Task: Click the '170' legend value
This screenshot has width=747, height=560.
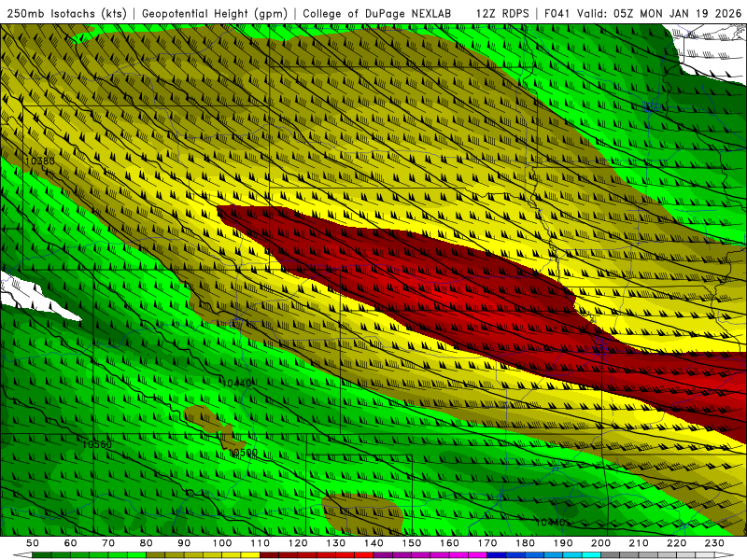Action: click(487, 543)
